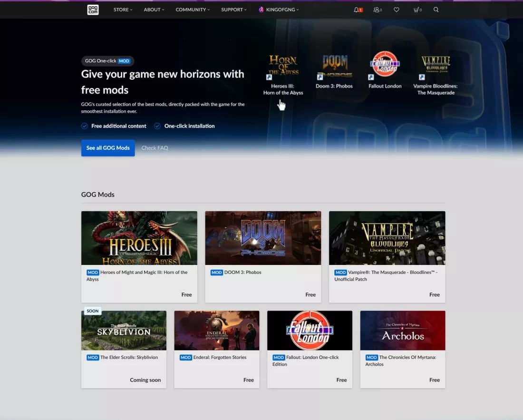
Task: Open Fallout London hero text link
Action: [x=385, y=86]
